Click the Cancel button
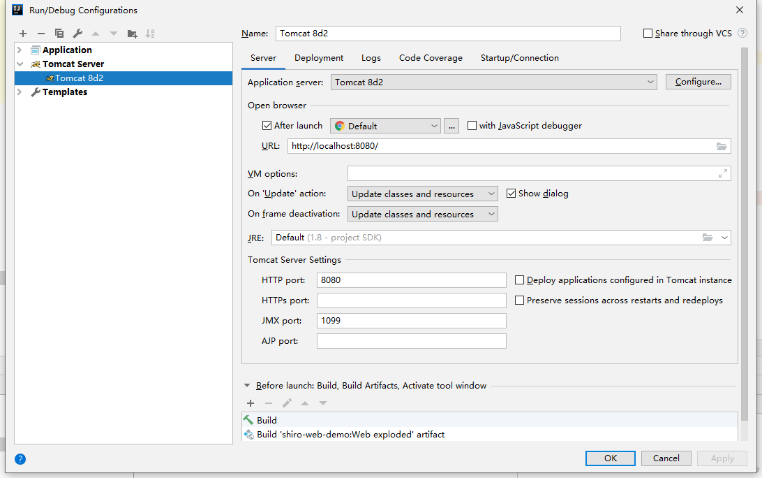The height and width of the screenshot is (478, 762). pos(666,458)
